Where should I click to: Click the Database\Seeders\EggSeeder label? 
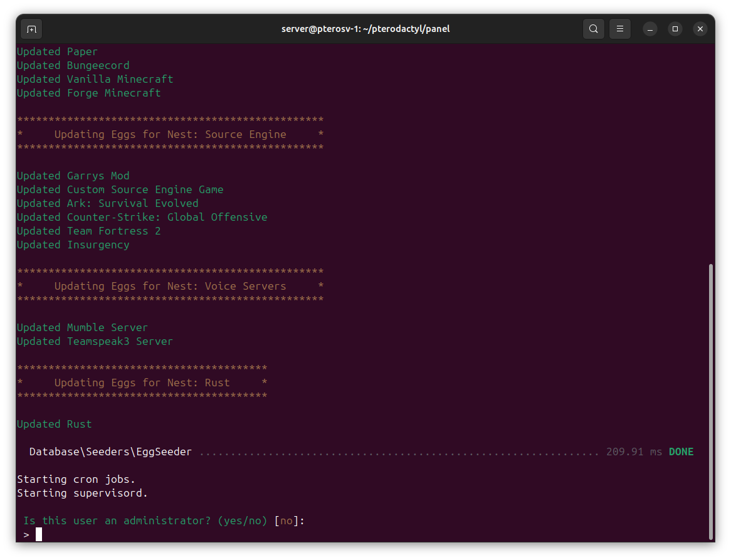(110, 452)
